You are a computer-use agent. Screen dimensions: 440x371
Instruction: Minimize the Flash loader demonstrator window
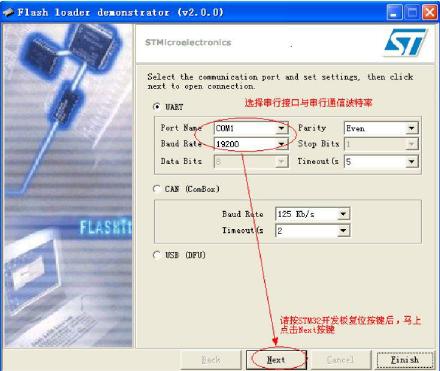pos(394,12)
